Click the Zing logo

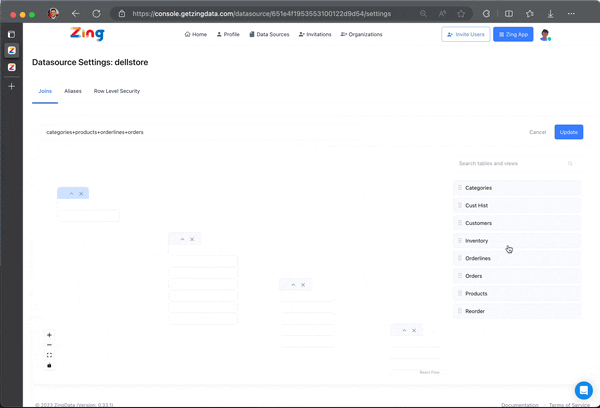coord(87,33)
